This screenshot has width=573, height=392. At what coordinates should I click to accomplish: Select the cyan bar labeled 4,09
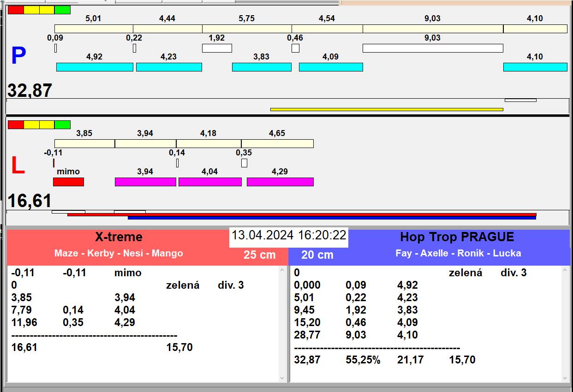[x=331, y=67]
